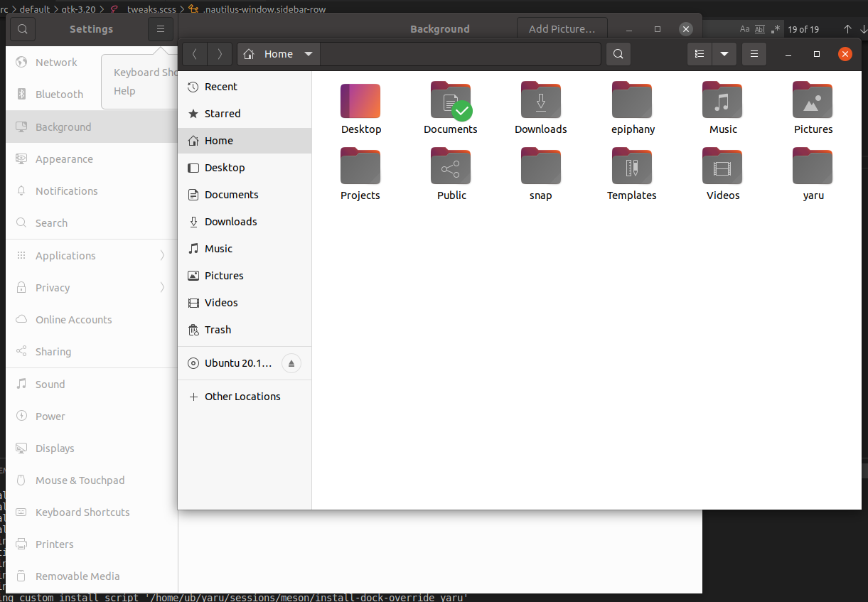Click Add Picture… button in Background

point(562,29)
